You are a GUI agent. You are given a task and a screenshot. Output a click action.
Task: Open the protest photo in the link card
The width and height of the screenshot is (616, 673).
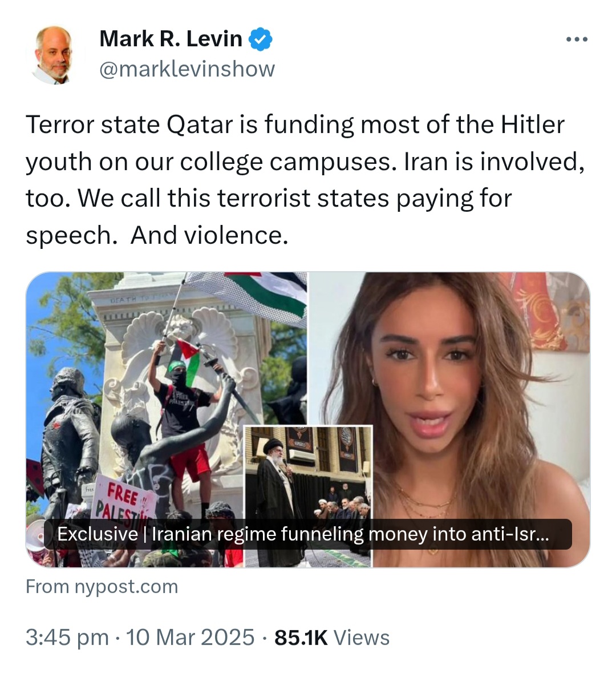tap(167, 420)
